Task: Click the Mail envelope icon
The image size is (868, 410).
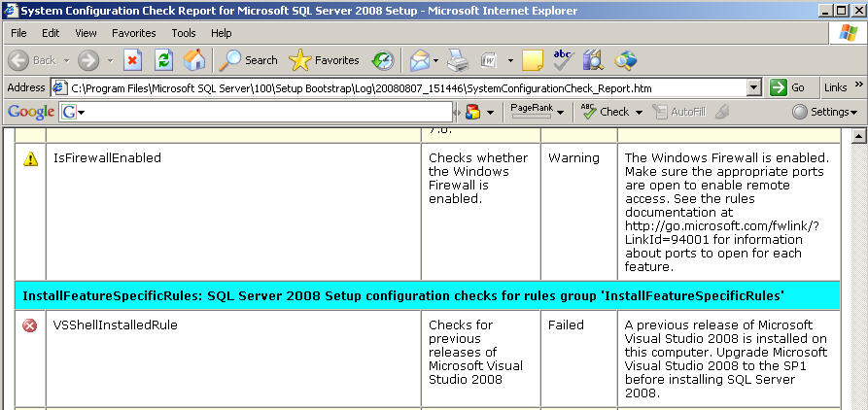Action: [419, 60]
